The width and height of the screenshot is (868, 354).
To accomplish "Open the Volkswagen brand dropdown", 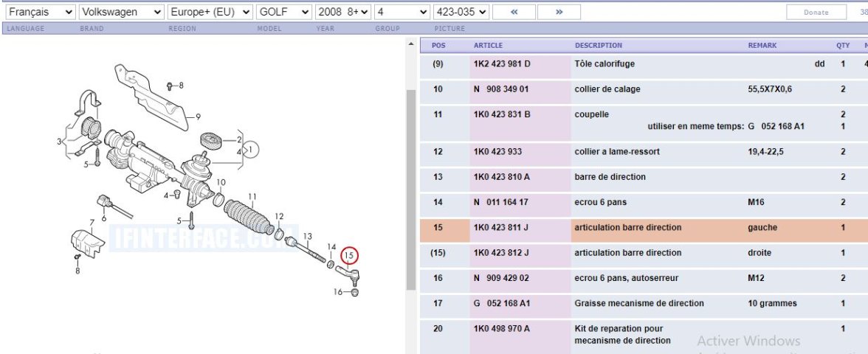I will (x=121, y=13).
